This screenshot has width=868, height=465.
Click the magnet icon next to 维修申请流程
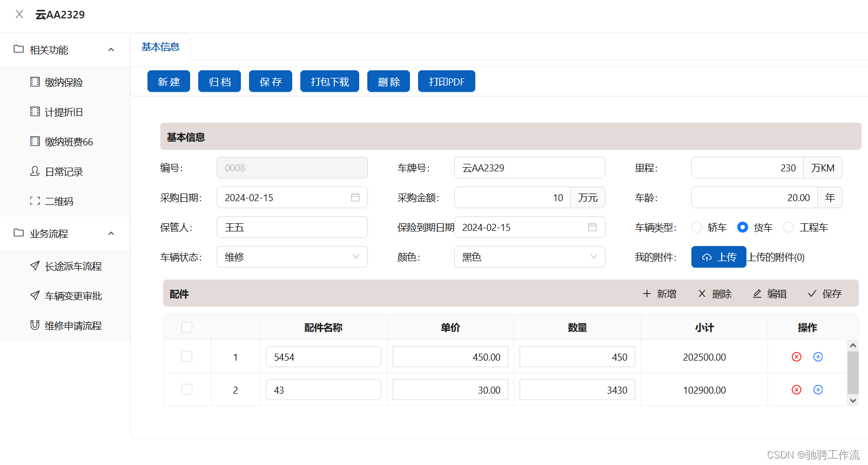(x=35, y=325)
